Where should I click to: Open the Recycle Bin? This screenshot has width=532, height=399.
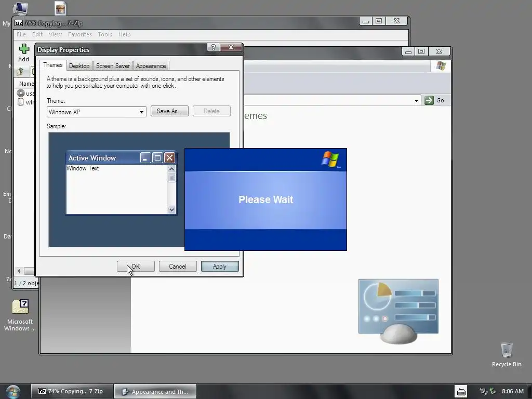click(x=507, y=355)
